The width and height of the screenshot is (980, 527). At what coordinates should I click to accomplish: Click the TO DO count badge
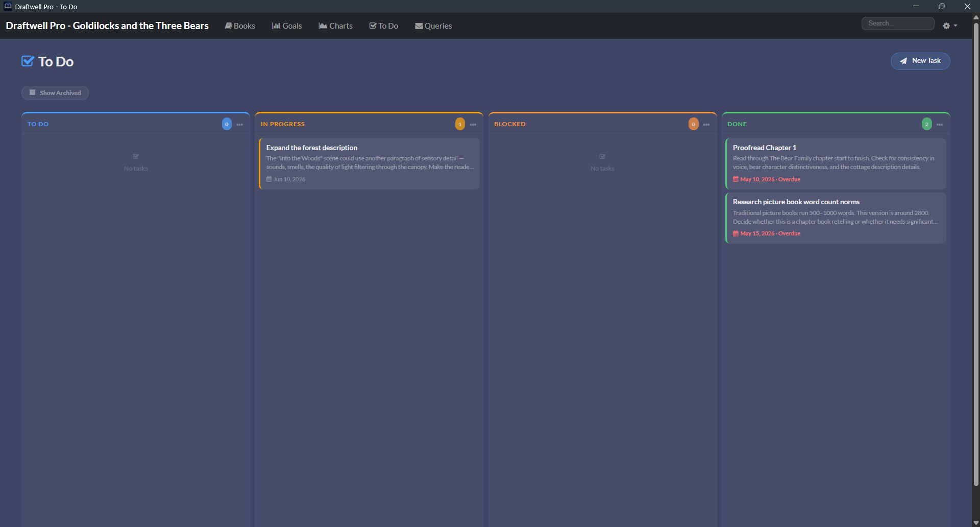pyautogui.click(x=227, y=124)
